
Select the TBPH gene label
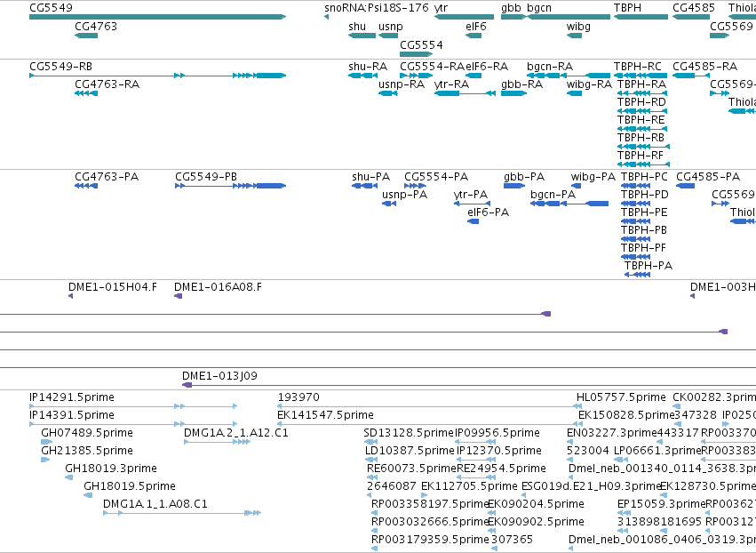[628, 8]
